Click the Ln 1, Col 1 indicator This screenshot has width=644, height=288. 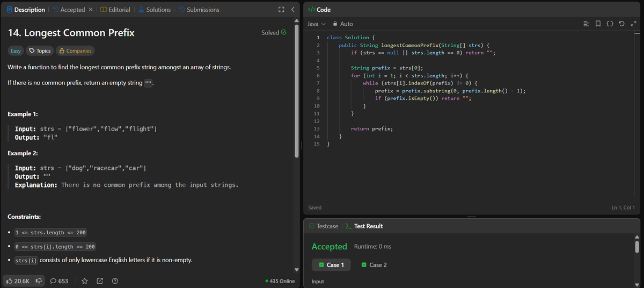623,207
